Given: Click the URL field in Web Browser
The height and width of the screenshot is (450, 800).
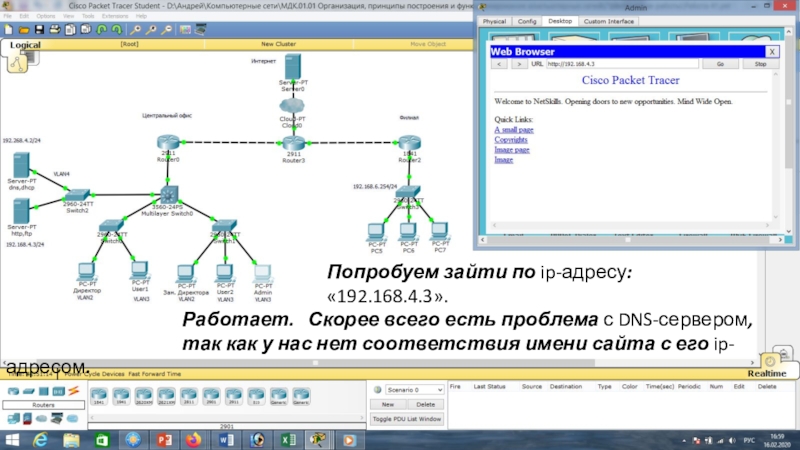Looking at the screenshot, I should tap(621, 64).
